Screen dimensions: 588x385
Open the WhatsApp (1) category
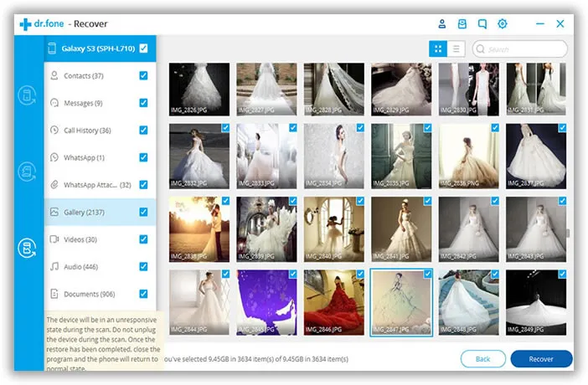84,157
